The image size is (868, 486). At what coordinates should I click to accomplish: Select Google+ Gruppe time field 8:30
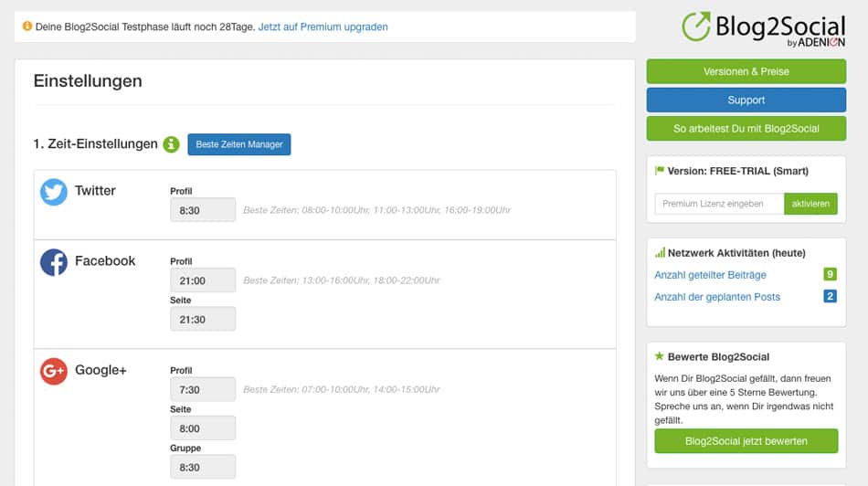203,467
